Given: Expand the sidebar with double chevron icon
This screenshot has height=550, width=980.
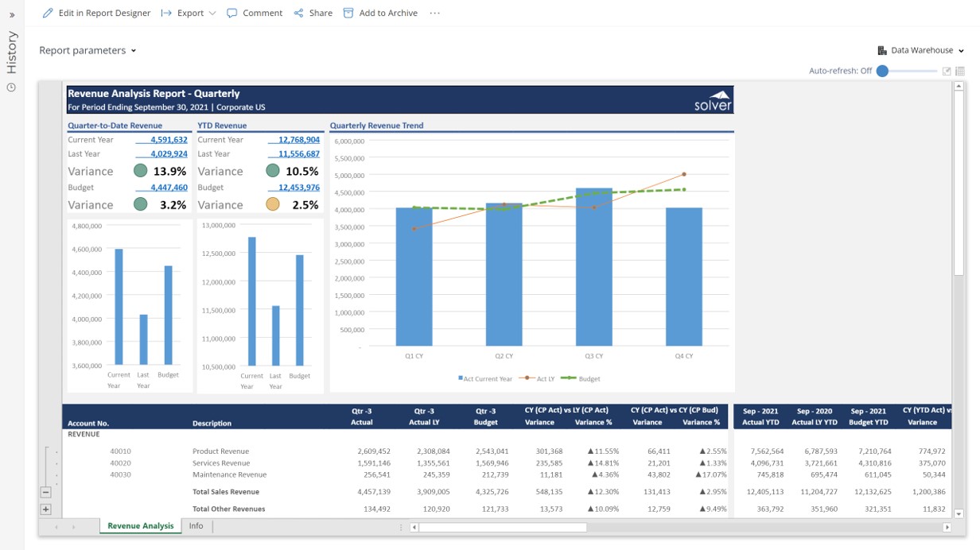Looking at the screenshot, I should [x=12, y=14].
